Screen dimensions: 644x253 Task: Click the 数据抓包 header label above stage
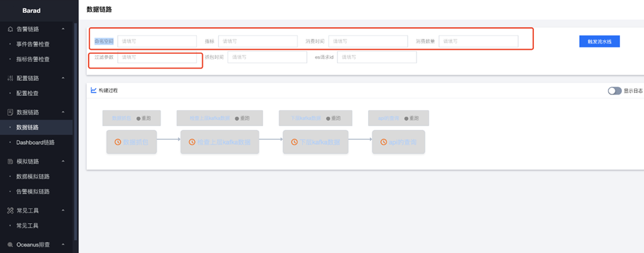point(122,118)
